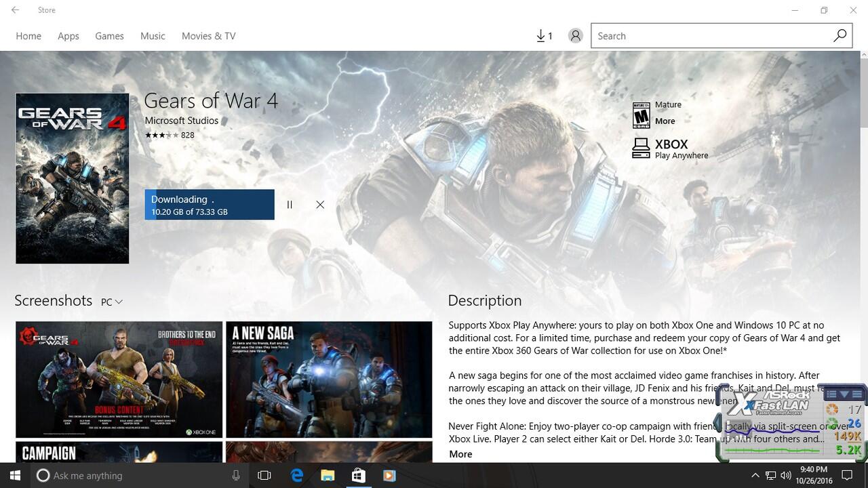Screen dimensions: 868x488
Task: Show hidden system tray icons
Action: tap(755, 475)
